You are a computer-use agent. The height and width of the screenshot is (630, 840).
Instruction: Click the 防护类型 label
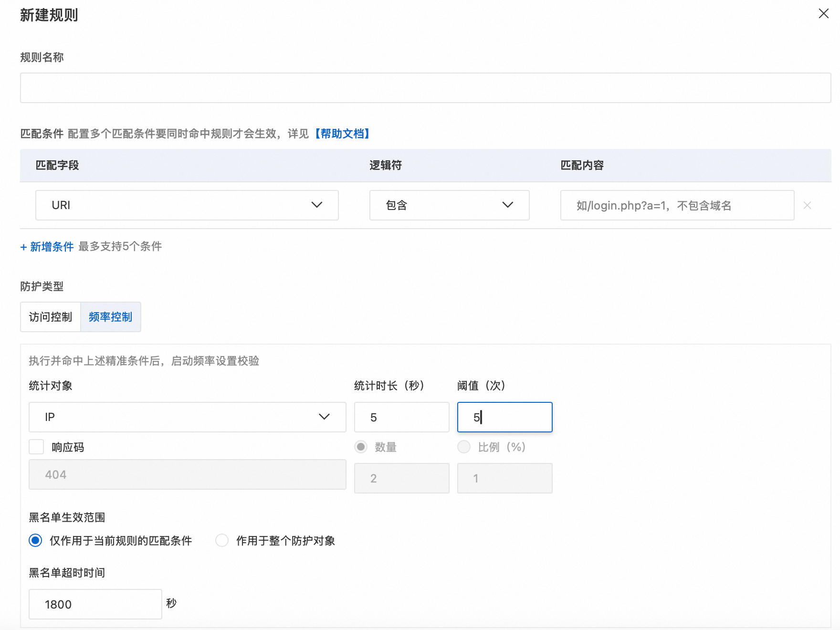[x=42, y=286]
